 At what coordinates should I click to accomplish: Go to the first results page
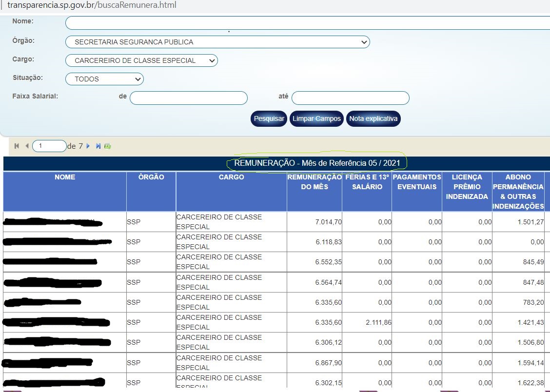(x=17, y=146)
